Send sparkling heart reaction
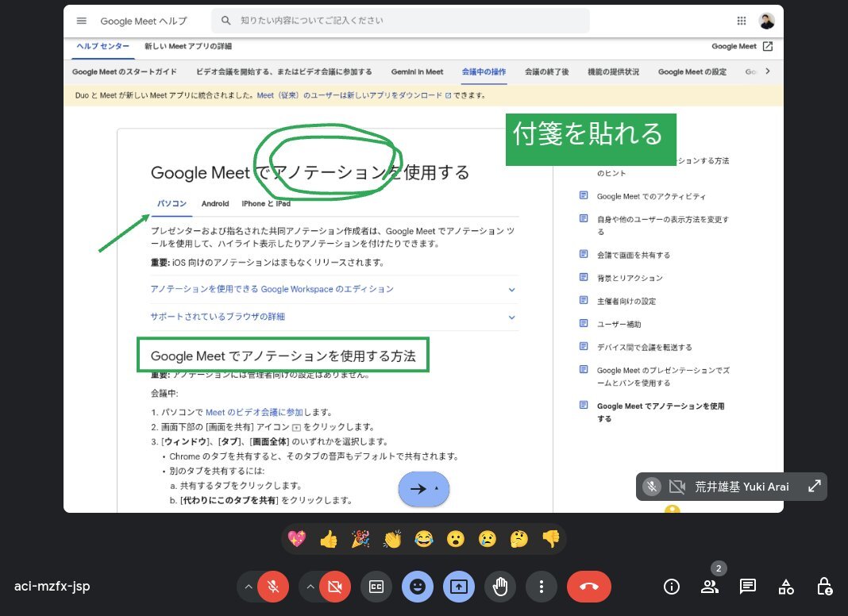The image size is (848, 616). point(297,539)
